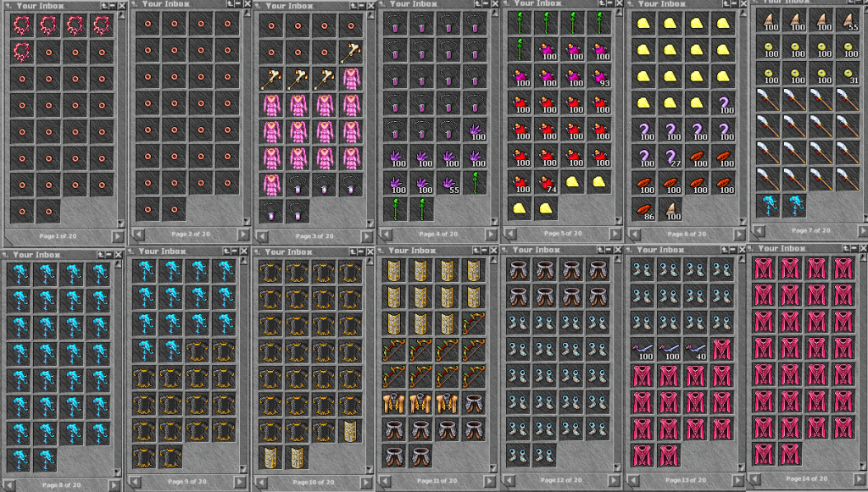The image size is (868, 492).
Task: Go back a page from Page 4 inbox
Action: click(x=386, y=235)
